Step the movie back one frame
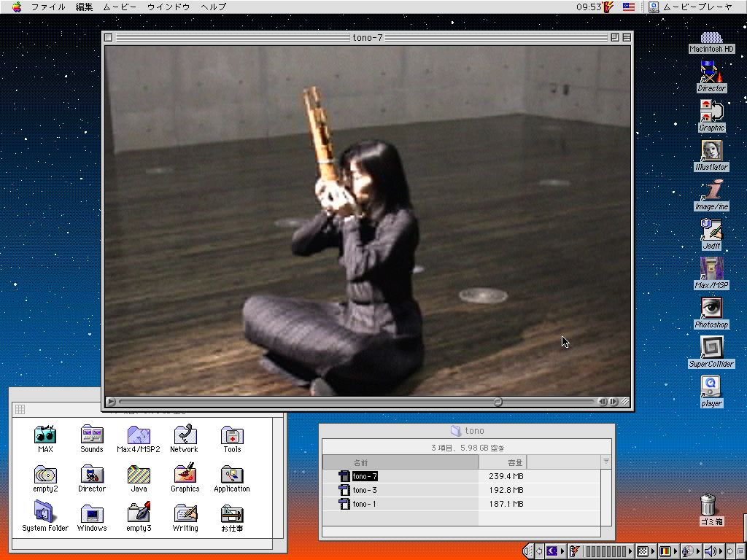This screenshot has width=747, height=560. point(603,402)
